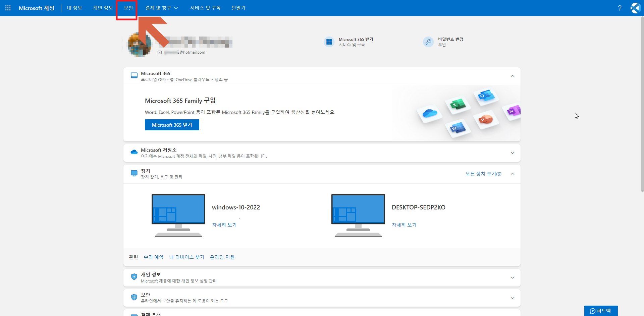Click the Microsoft 365 Family 구입 heading
644x316 pixels.
(x=180, y=101)
